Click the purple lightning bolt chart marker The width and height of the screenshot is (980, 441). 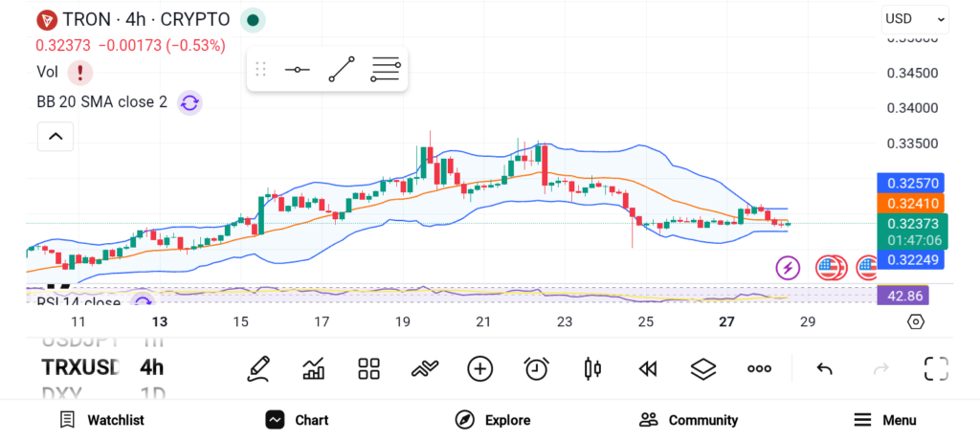tap(788, 268)
